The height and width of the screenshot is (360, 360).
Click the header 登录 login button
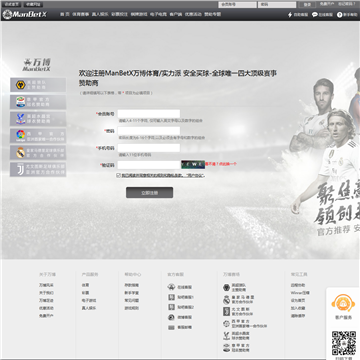[x=307, y=5]
